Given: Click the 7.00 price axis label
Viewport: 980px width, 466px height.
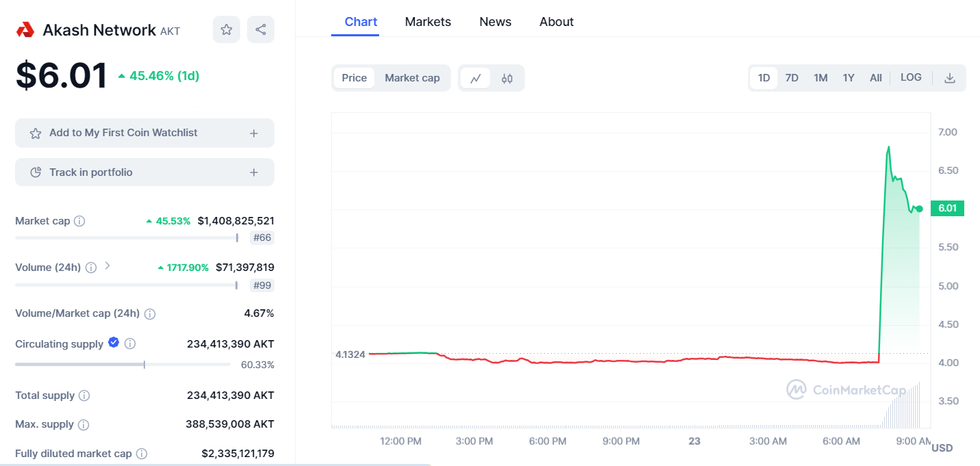Looking at the screenshot, I should point(948,132).
